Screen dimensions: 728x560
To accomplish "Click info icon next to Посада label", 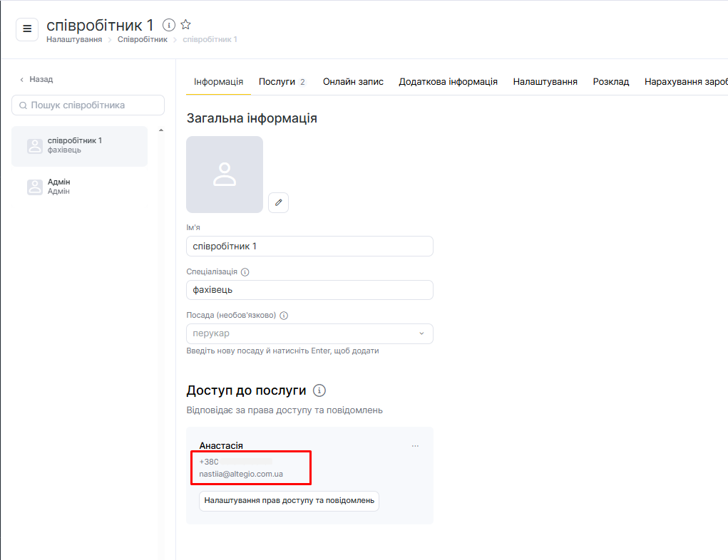I will coord(284,316).
